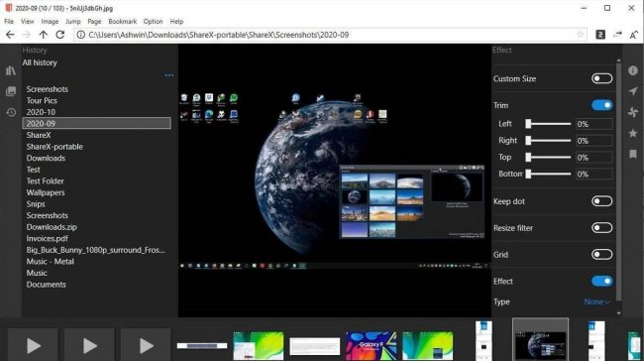Bookmark the address with the star icon
The width and height of the screenshot is (644, 361).
point(580,35)
